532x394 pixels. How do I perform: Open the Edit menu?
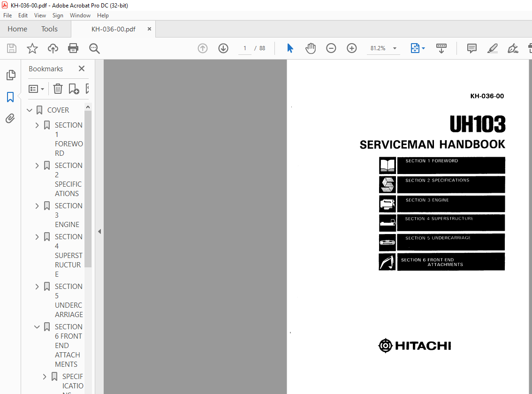coord(23,15)
